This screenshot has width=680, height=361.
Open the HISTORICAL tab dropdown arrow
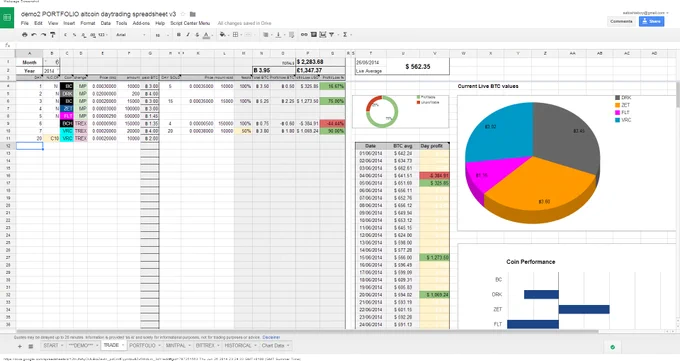click(x=255, y=346)
